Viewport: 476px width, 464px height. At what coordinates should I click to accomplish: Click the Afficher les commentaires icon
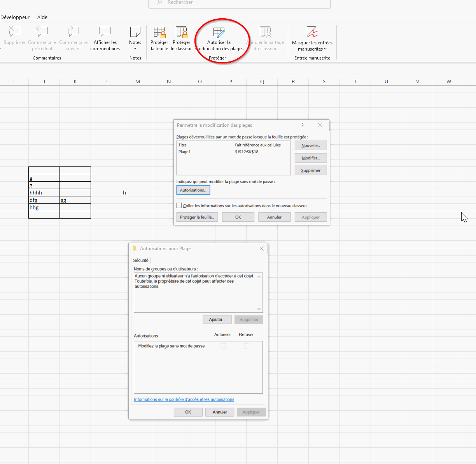pyautogui.click(x=105, y=32)
